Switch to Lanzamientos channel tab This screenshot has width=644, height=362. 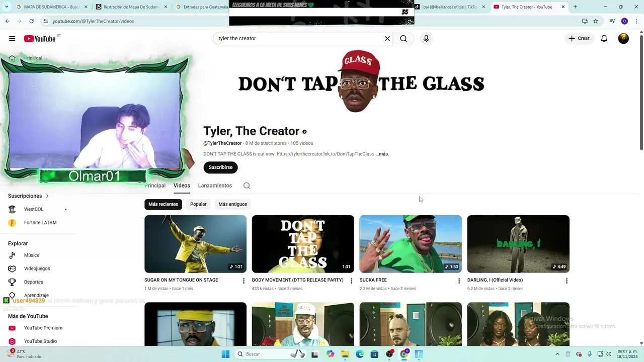[x=215, y=186]
